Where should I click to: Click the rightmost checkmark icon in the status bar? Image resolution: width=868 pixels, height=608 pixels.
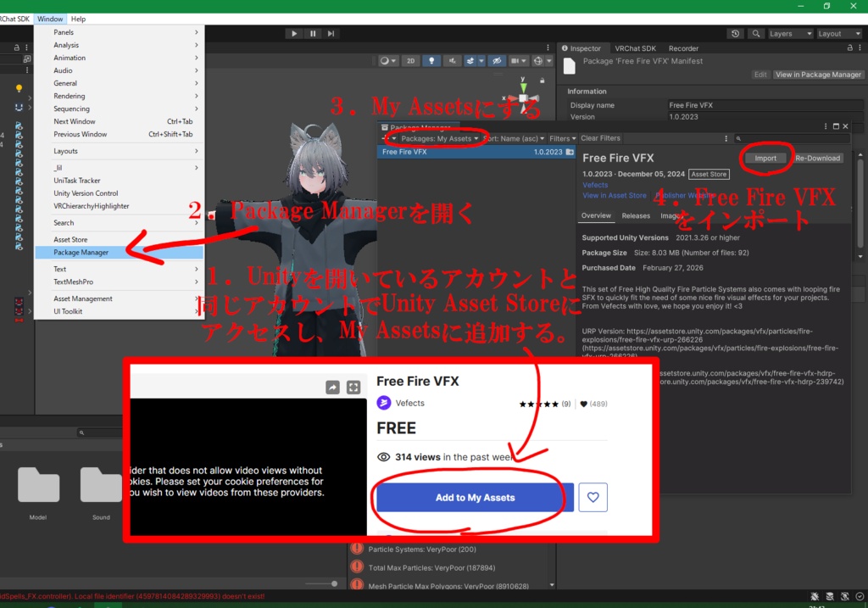tap(860, 596)
